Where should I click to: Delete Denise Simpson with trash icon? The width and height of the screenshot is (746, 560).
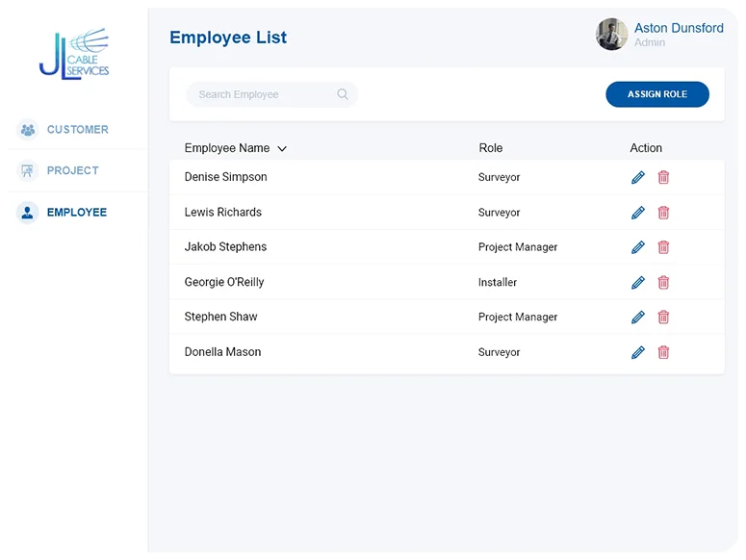click(663, 177)
